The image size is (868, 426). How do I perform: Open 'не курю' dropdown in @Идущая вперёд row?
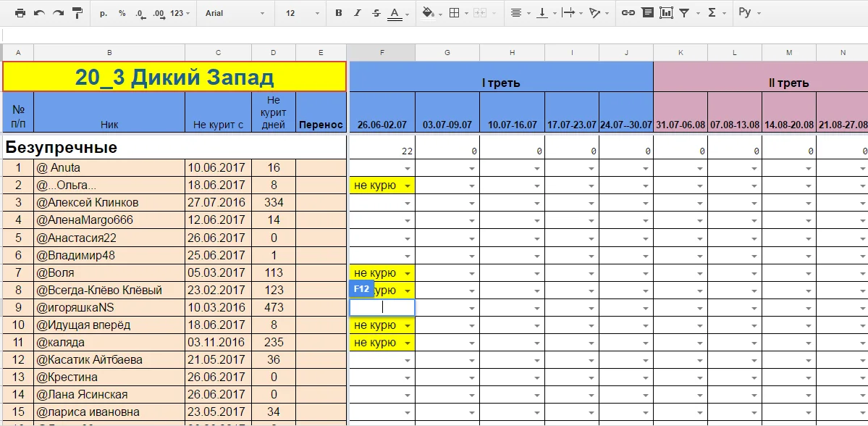tap(408, 325)
